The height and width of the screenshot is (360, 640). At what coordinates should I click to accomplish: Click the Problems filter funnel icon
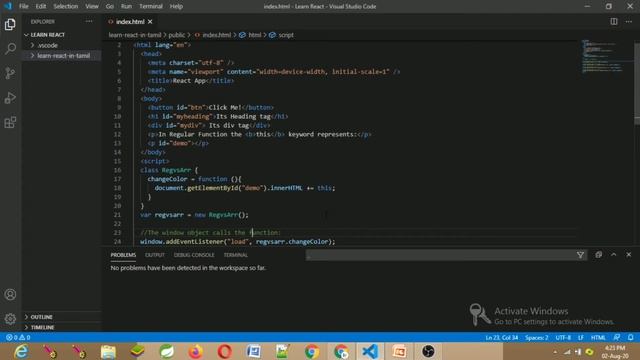pos(580,255)
